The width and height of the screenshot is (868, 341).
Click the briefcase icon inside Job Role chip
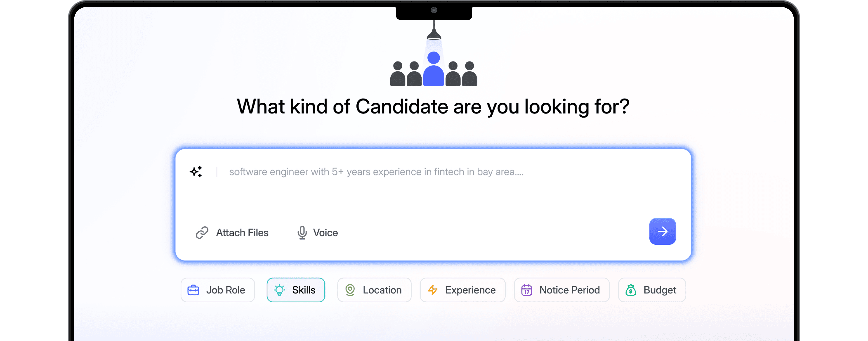[x=193, y=290]
